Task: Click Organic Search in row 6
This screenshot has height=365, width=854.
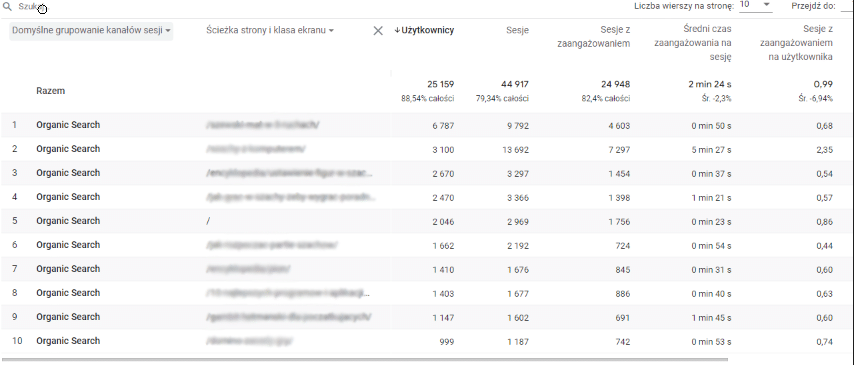Action: (x=68, y=245)
